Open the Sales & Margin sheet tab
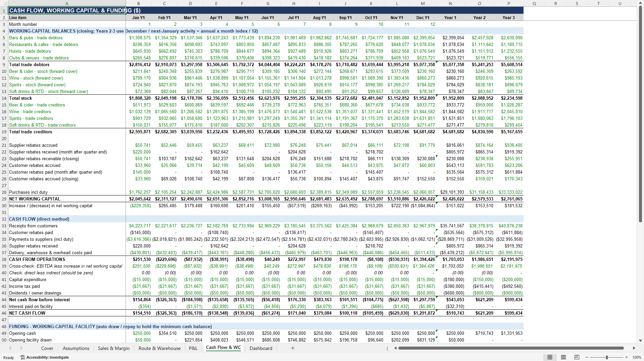This screenshot has width=644, height=361. coord(113,348)
